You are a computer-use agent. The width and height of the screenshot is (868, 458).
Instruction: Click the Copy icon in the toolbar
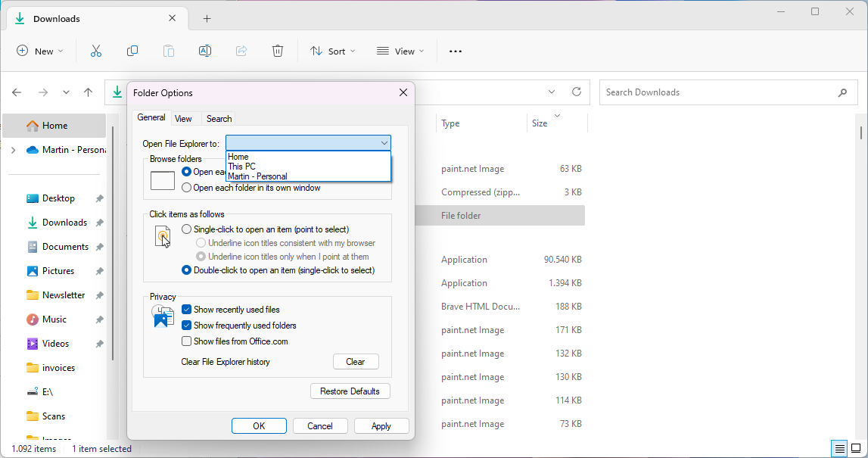pyautogui.click(x=132, y=51)
